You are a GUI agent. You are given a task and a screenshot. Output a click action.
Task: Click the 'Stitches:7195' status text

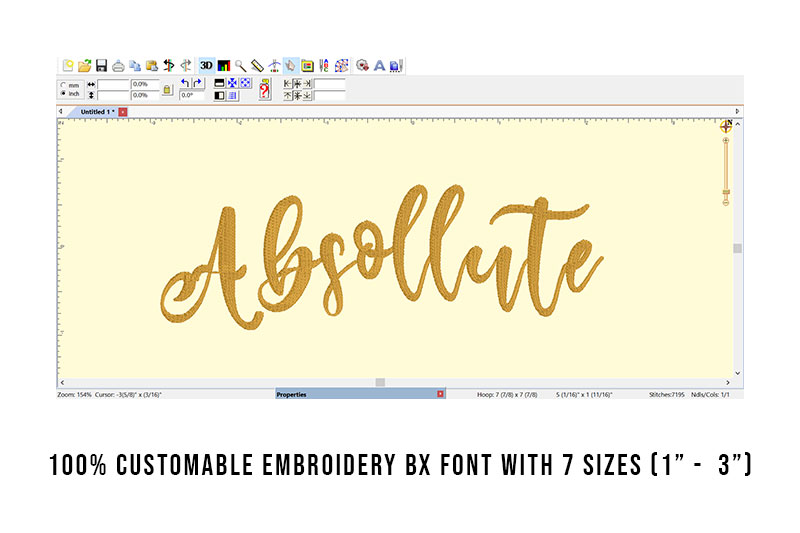pyautogui.click(x=667, y=394)
